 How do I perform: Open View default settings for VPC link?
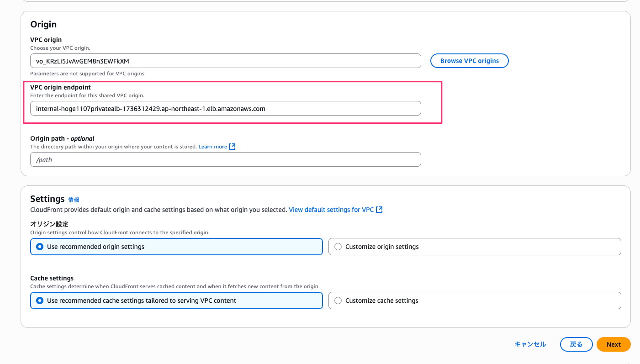click(x=331, y=210)
